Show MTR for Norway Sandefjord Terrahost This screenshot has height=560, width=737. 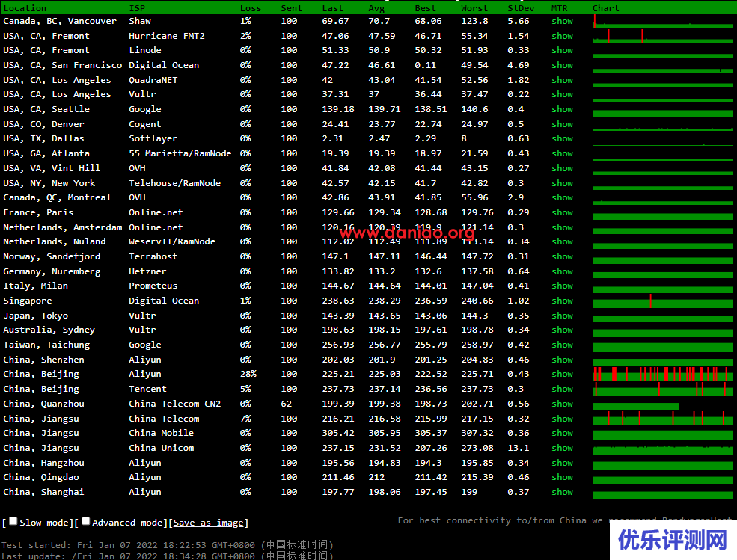click(x=562, y=257)
